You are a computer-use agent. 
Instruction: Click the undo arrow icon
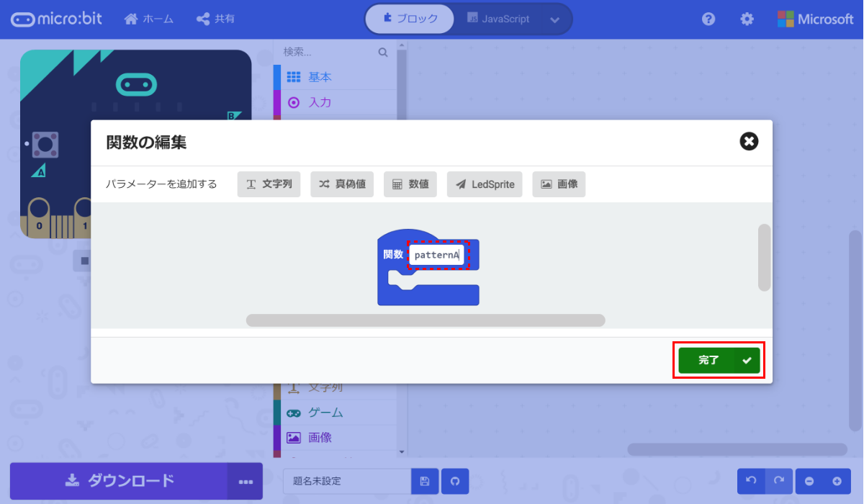(752, 481)
